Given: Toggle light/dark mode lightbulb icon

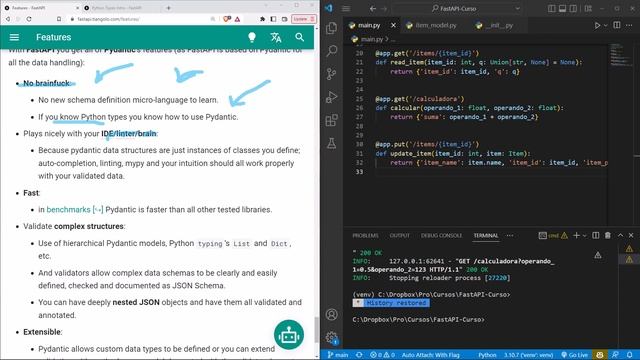Looking at the screenshot, I should click(x=252, y=37).
